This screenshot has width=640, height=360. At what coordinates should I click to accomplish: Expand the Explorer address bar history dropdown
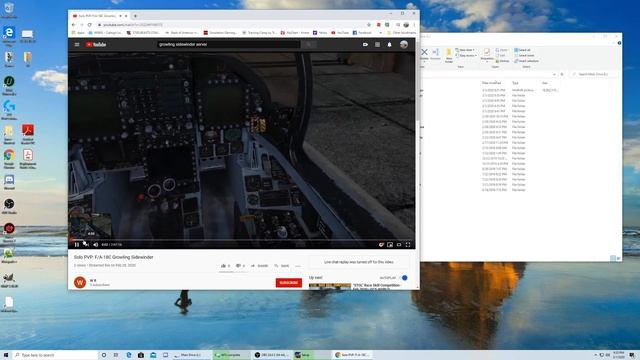point(554,74)
